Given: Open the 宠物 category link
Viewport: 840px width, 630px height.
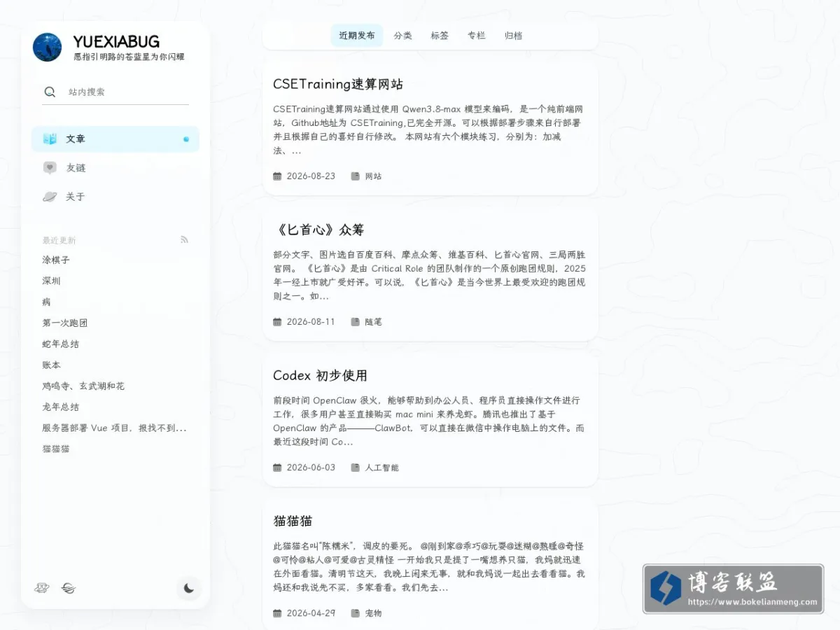Looking at the screenshot, I should [373, 613].
